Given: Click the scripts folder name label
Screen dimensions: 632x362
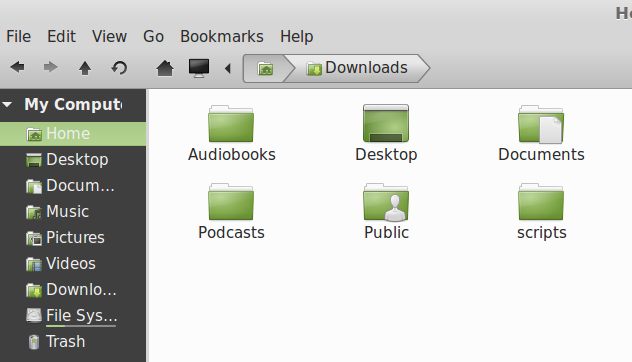Looking at the screenshot, I should 542,233.
